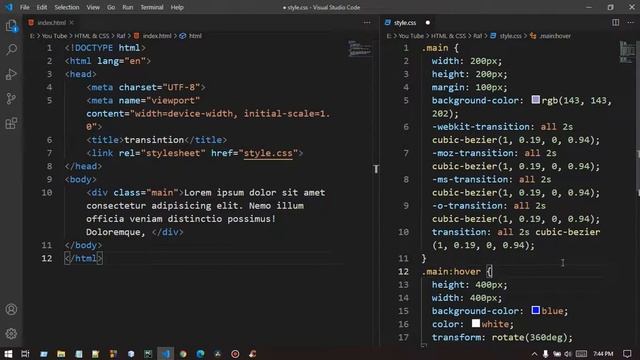The width and height of the screenshot is (640, 360).
Task: Open the volume tray icon
Action: pyautogui.click(x=568, y=353)
